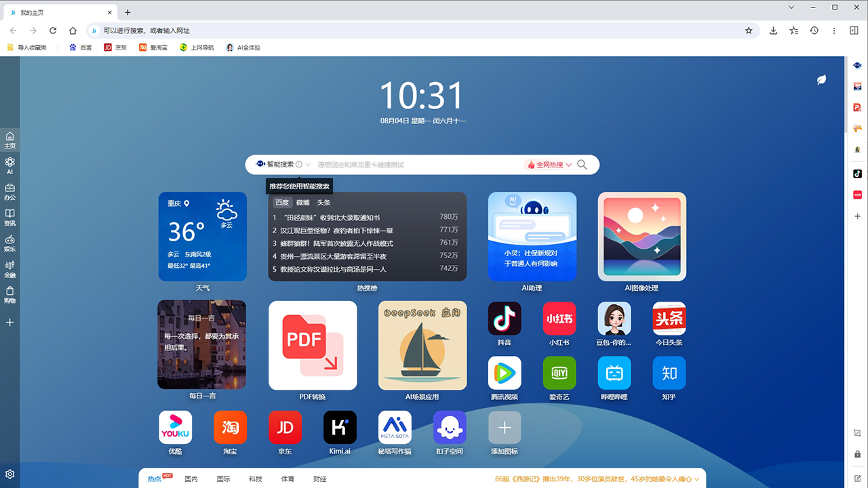Image resolution: width=868 pixels, height=488 pixels.
Task: Click the 添加图标 add button
Action: click(505, 428)
